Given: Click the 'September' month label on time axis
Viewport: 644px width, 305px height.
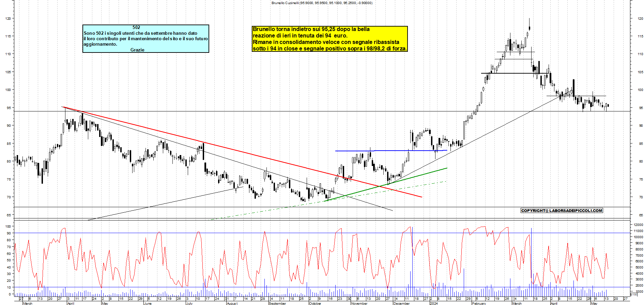Looking at the screenshot, I should click(x=277, y=303).
